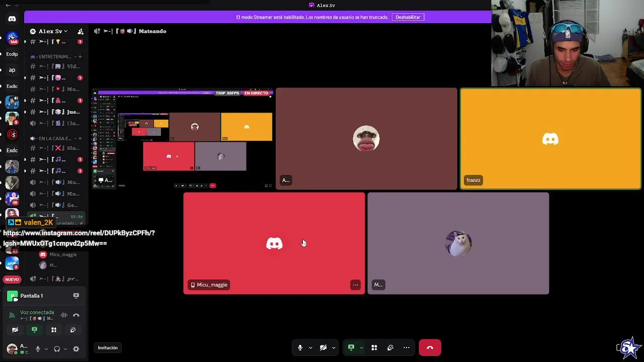The image size is (644, 362).
Task: Toggle camera in sidebar voice panel
Action: pos(15,330)
